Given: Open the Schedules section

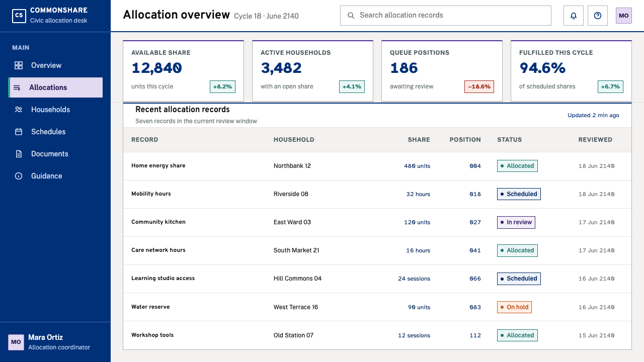Looking at the screenshot, I should coord(55,132).
